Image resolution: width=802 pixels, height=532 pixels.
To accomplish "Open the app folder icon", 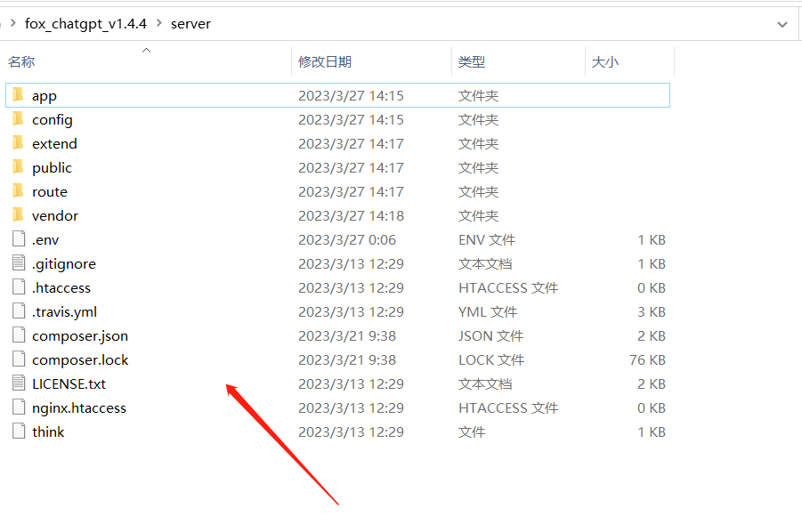I will (x=19, y=95).
